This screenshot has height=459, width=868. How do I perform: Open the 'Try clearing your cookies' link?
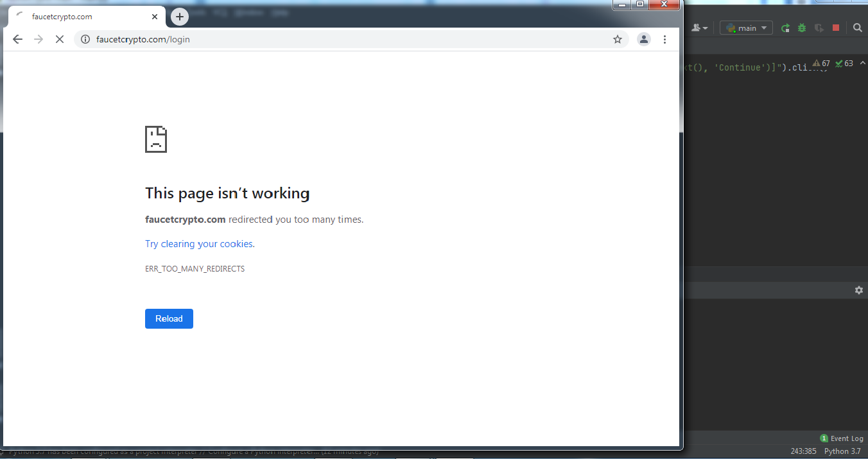199,244
